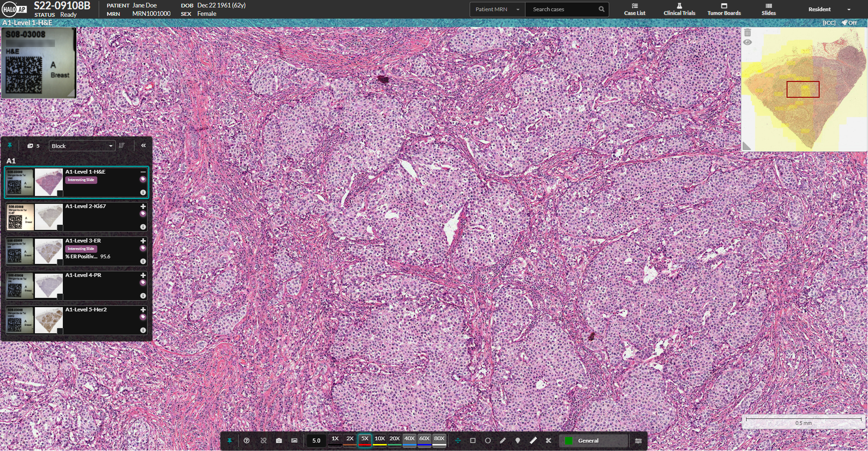This screenshot has height=451, width=868.
Task: Select the ruler measurement tool
Action: point(533,441)
